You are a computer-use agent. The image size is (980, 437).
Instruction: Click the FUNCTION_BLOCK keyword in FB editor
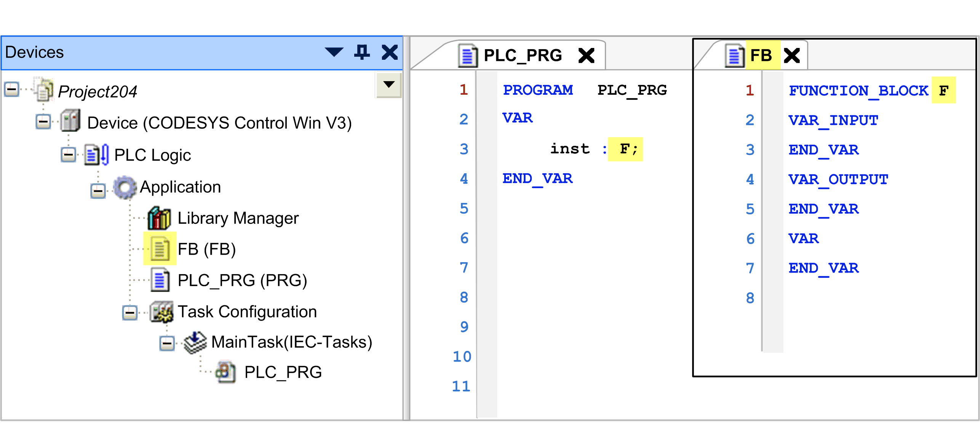[858, 91]
